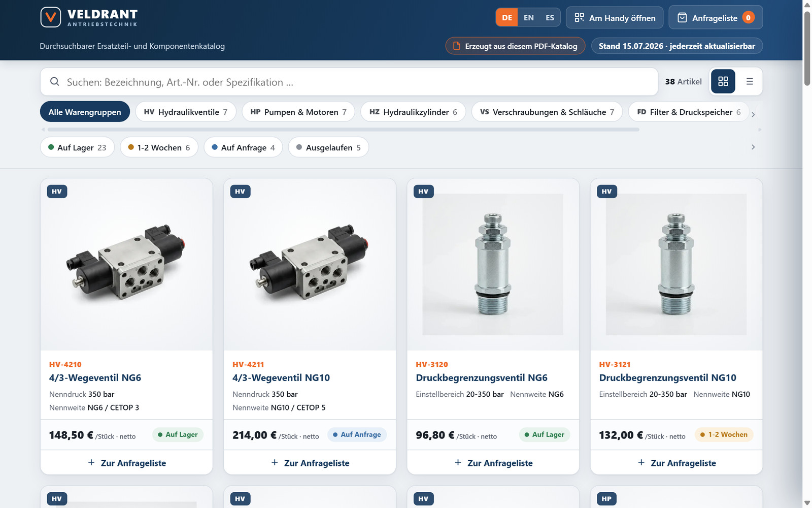This screenshot has height=508, width=812.
Task: Add HV-3120 Zur Anfrageliste
Action: click(493, 463)
